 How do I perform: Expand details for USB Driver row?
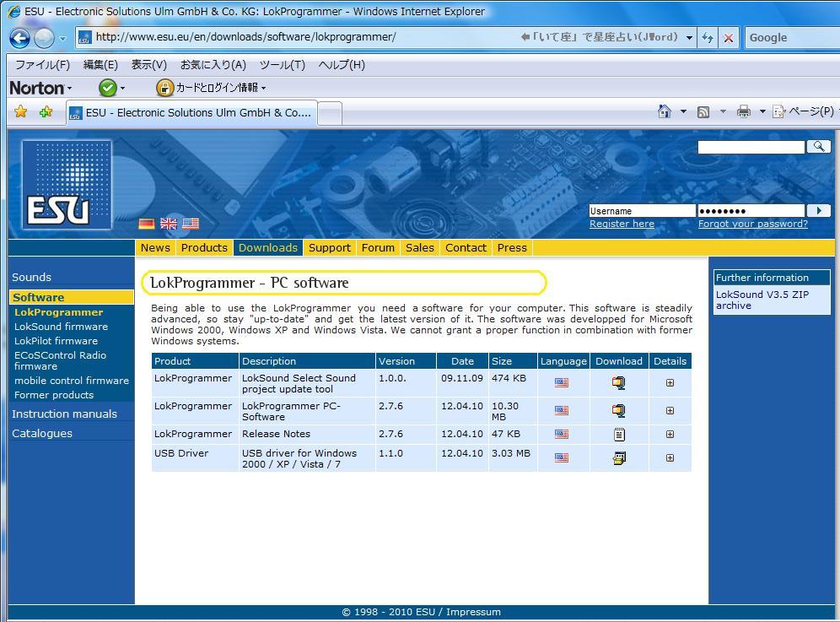[x=670, y=458]
